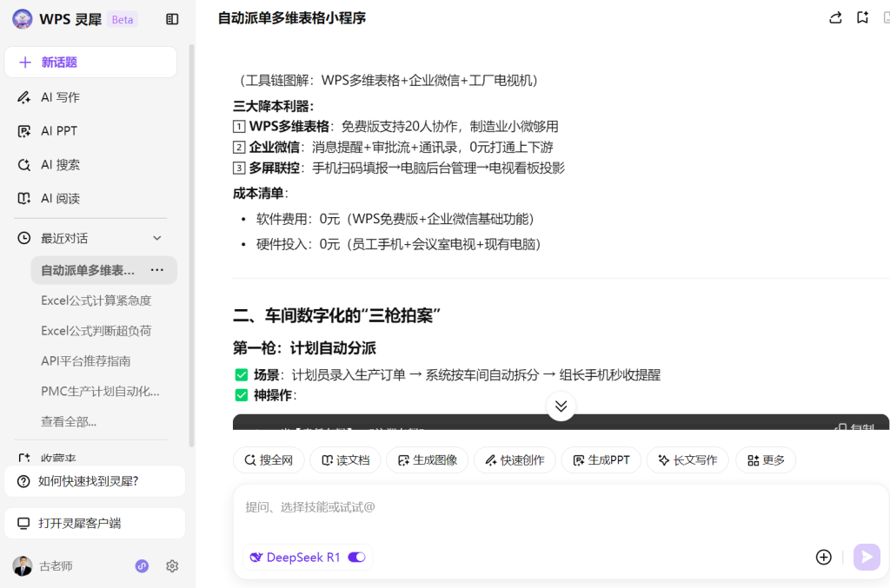
Task: Click the DeepSeek whale icon
Action: click(x=256, y=558)
